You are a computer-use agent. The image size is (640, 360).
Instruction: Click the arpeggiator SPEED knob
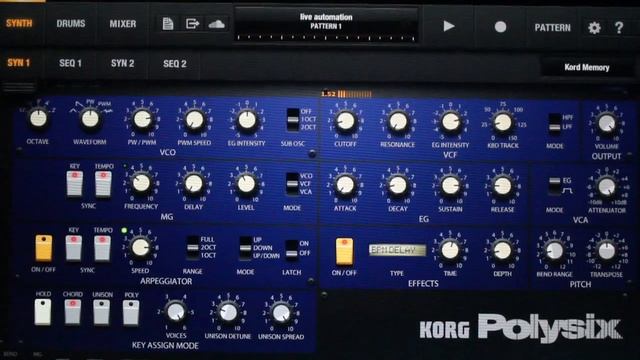[x=140, y=248]
